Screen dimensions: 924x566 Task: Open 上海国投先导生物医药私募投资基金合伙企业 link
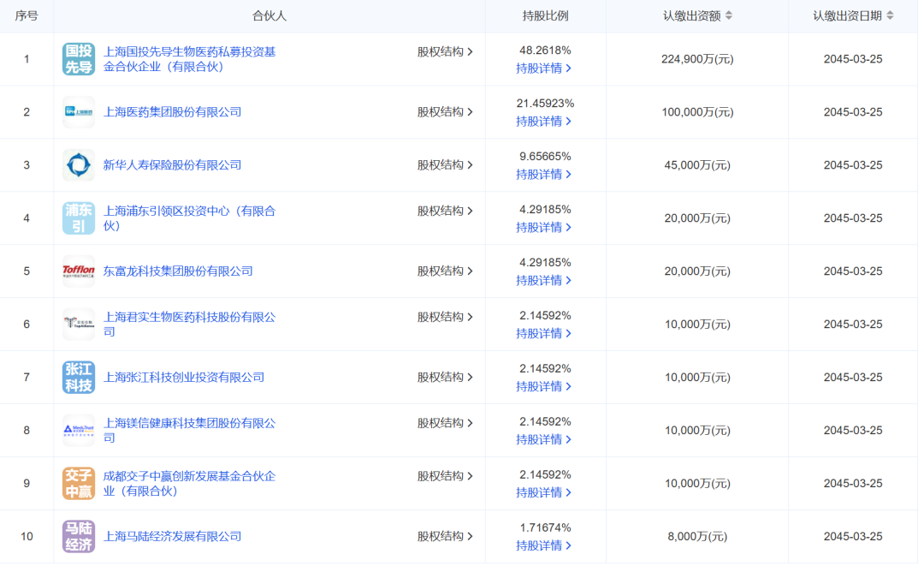click(189, 59)
